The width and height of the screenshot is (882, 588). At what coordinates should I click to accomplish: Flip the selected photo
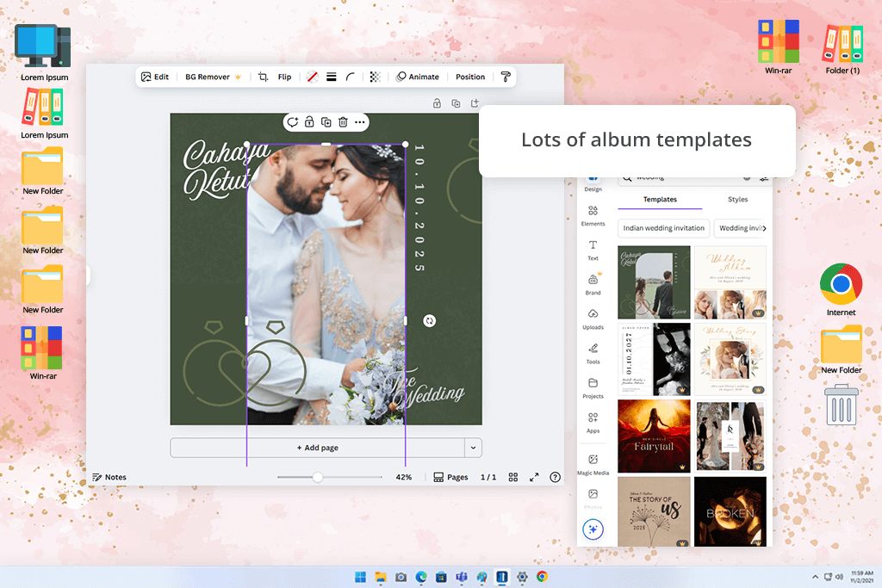[284, 77]
